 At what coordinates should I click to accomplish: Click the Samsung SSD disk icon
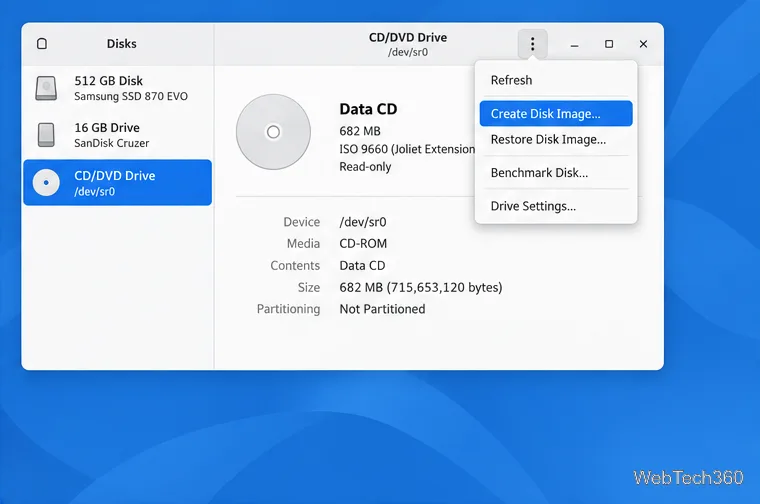[x=46, y=88]
